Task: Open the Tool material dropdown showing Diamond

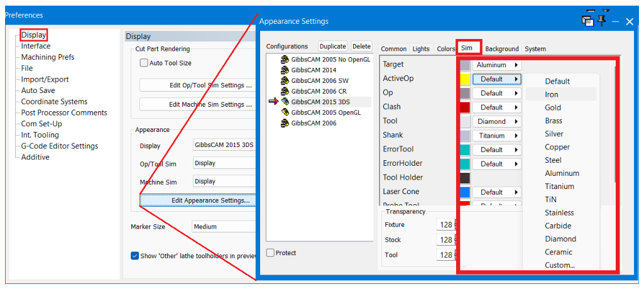Action: (x=496, y=121)
